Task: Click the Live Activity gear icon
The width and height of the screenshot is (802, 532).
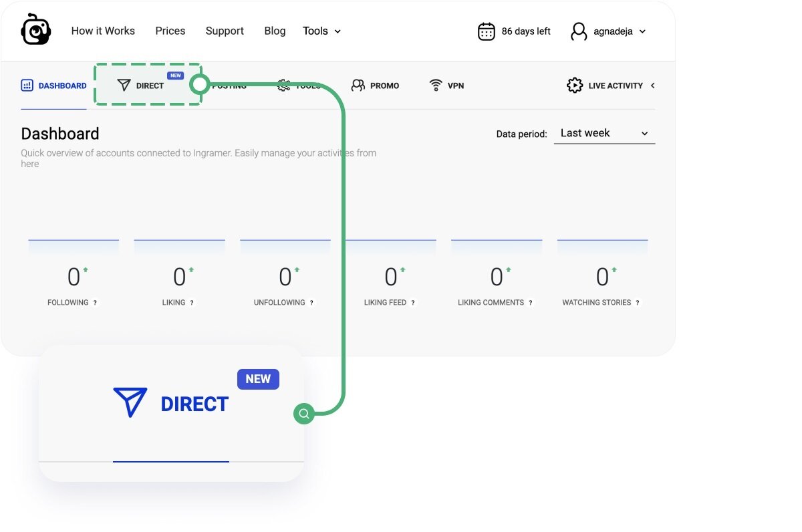Action: point(575,85)
